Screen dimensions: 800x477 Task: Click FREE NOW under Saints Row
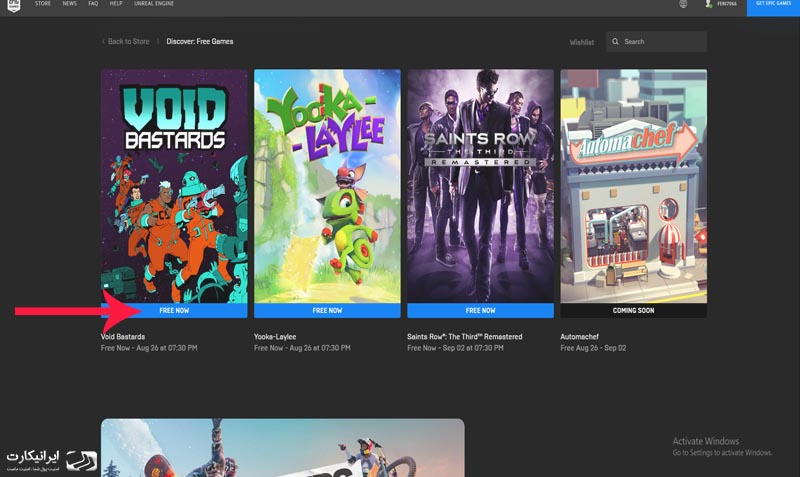click(480, 310)
